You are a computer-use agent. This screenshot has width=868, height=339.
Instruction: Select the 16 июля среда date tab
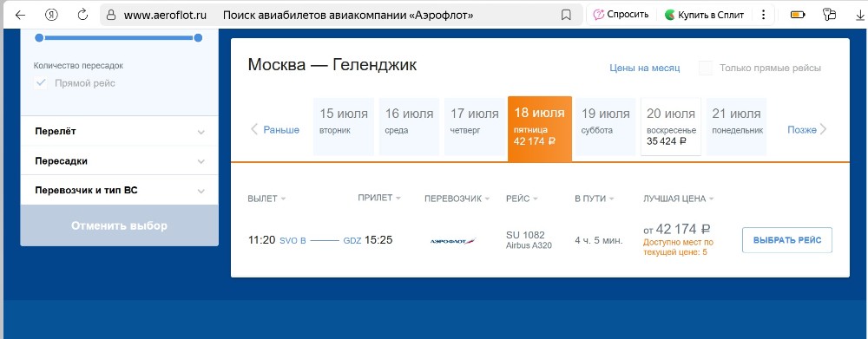pos(409,127)
